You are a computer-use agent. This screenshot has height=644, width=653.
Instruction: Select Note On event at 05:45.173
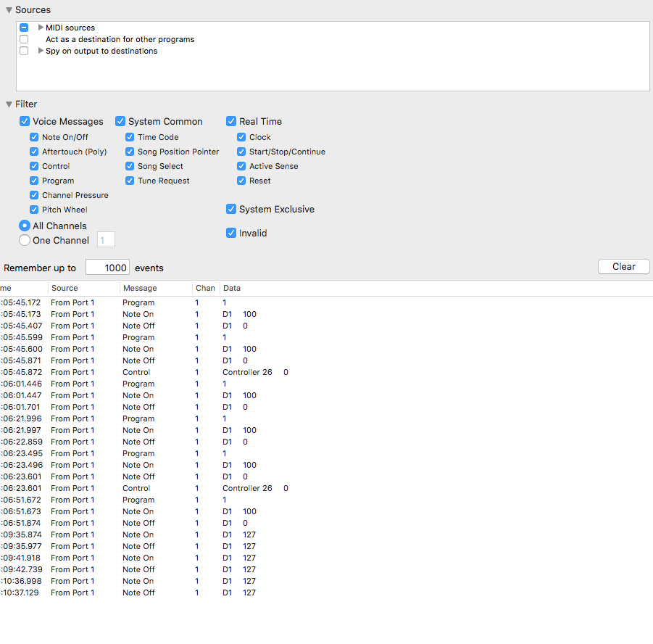326,314
